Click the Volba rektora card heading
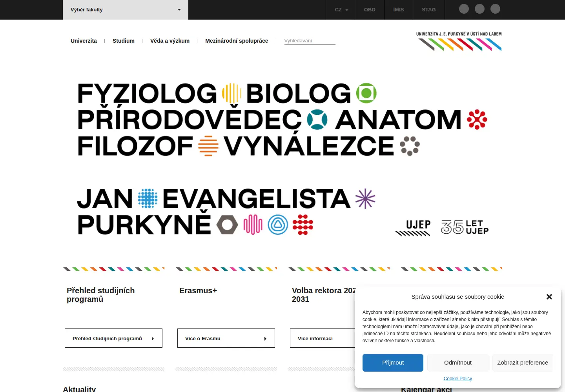This screenshot has height=392, width=565. coord(323,295)
